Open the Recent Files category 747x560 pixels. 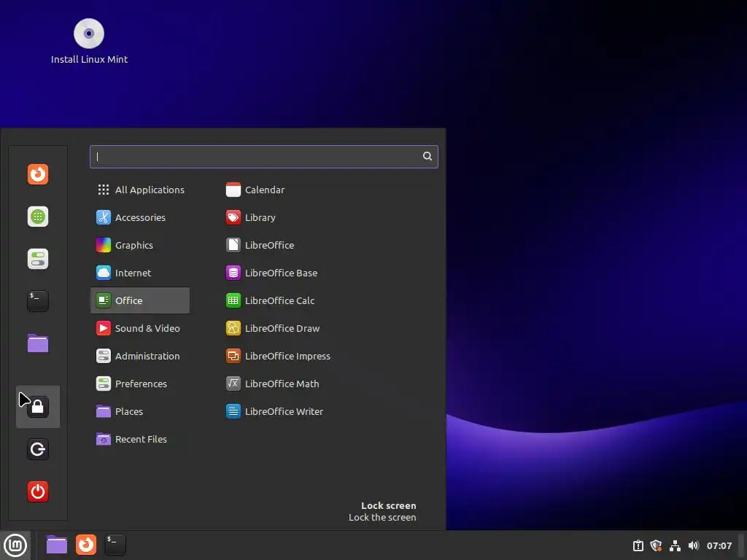(140, 439)
